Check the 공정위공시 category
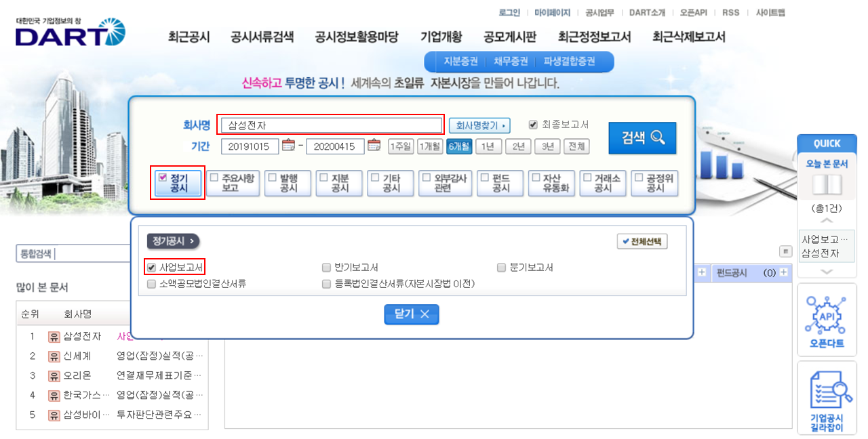This screenshot has width=868, height=439. [x=640, y=177]
